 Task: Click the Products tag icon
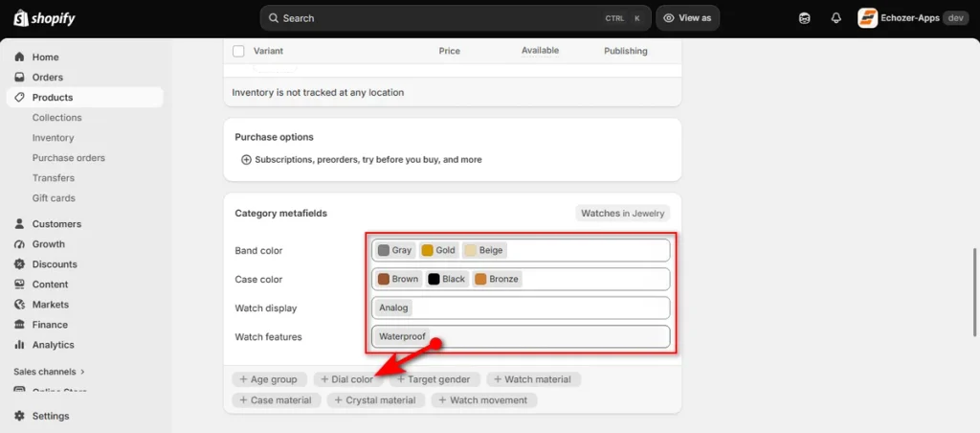pyautogui.click(x=19, y=97)
